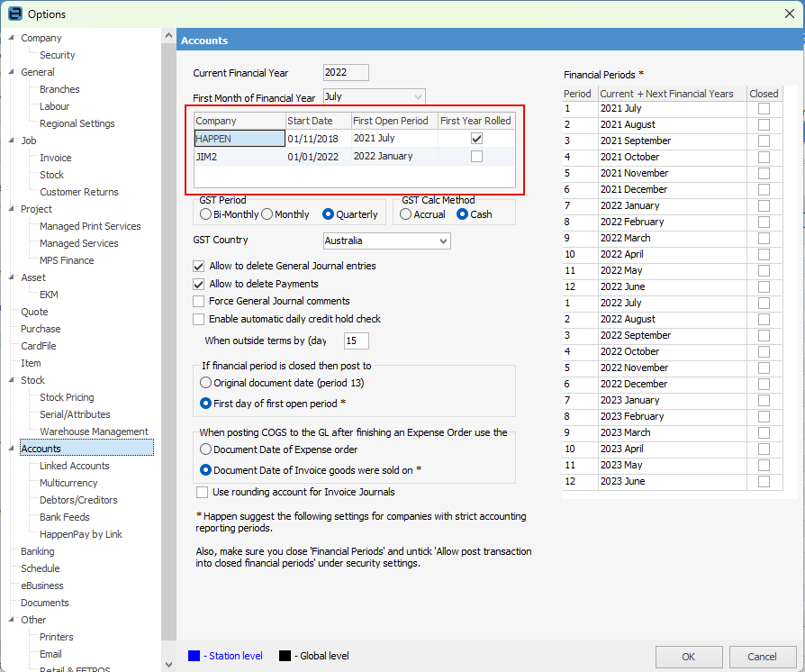Tick Closed checkbox for 2021 July
The height and width of the screenshot is (672, 805).
pyautogui.click(x=764, y=109)
